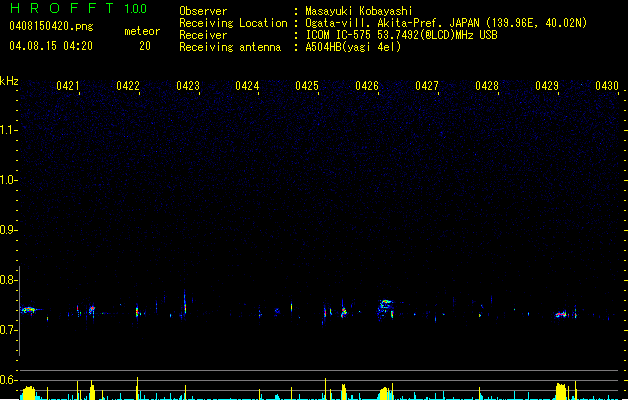Viewport: 629px width, 400px height.
Task: Click the "Receiver" field label
Action: 203,35
